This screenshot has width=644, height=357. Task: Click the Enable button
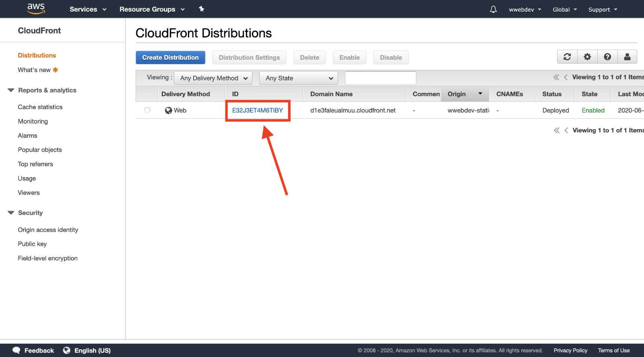[x=349, y=58]
